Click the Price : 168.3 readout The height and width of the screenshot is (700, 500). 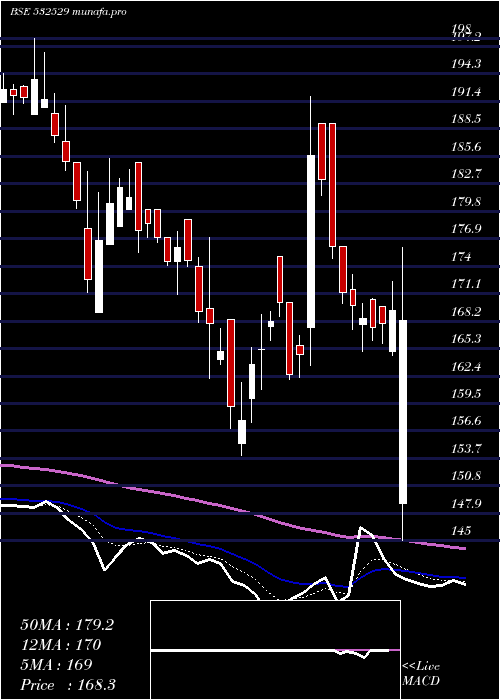click(68, 684)
